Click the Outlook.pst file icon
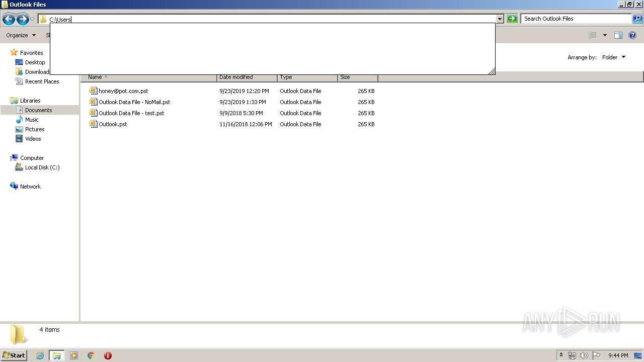The height and width of the screenshot is (362, 644). click(93, 124)
